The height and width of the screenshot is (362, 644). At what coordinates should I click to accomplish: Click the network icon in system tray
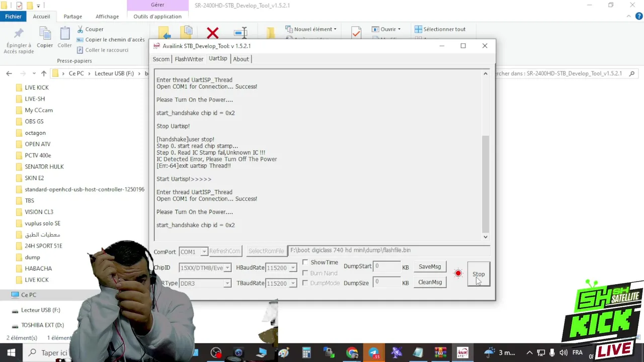[x=541, y=353]
